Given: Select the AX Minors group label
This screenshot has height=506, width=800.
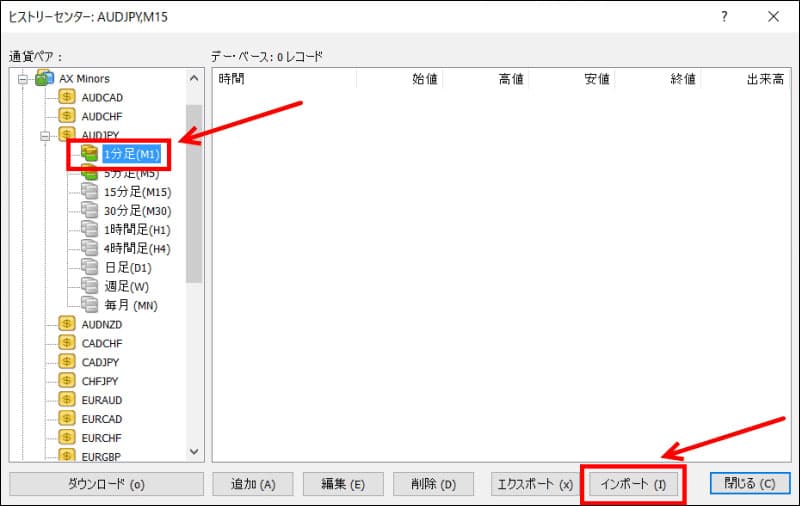Looking at the screenshot, I should pos(84,79).
